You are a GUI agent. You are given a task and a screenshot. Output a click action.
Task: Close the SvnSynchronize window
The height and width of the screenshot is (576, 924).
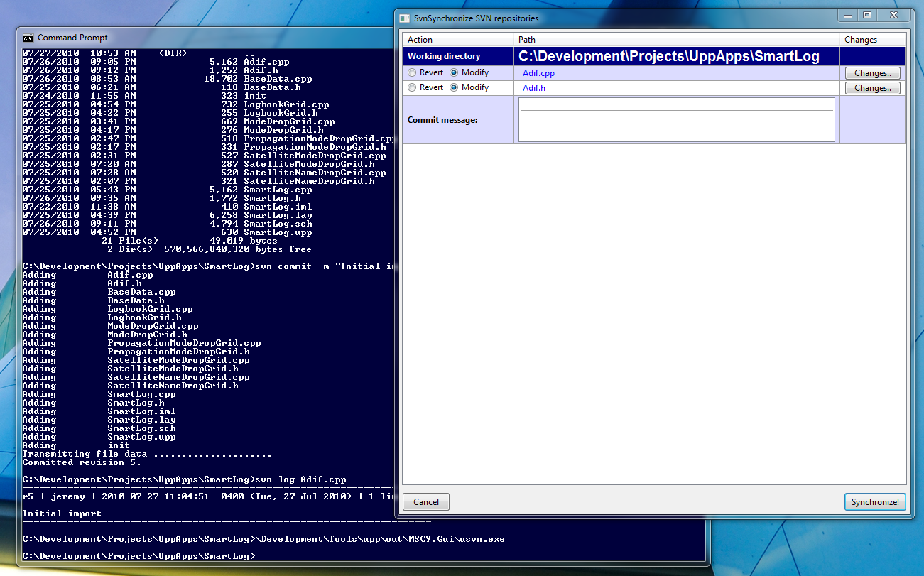point(894,15)
